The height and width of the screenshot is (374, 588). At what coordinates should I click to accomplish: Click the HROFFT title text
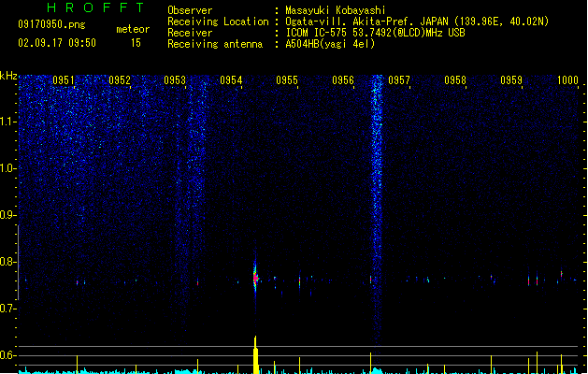(x=95, y=7)
